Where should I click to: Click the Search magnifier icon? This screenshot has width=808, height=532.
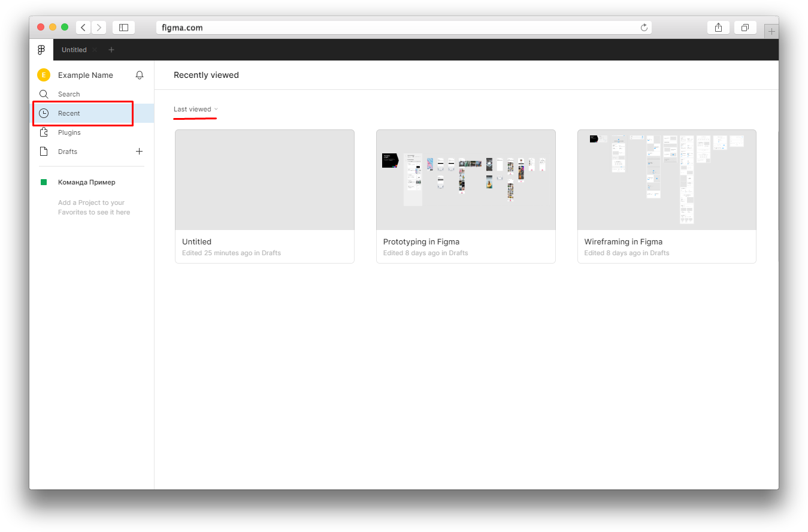point(44,94)
